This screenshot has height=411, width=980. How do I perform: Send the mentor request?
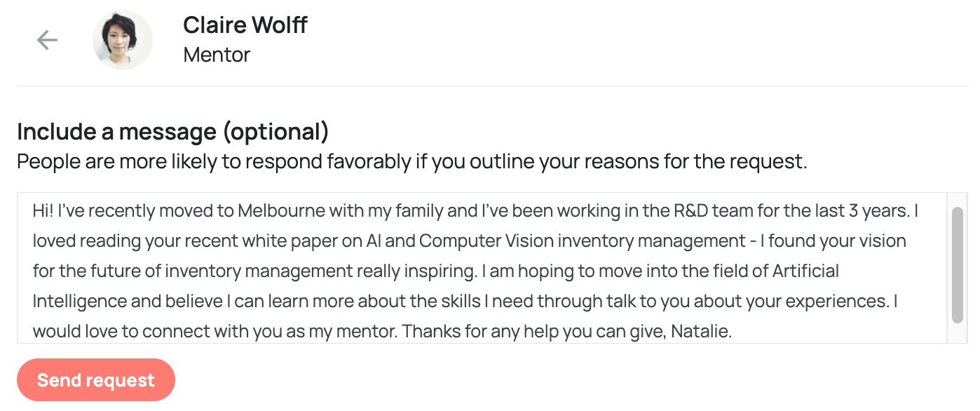pos(96,380)
